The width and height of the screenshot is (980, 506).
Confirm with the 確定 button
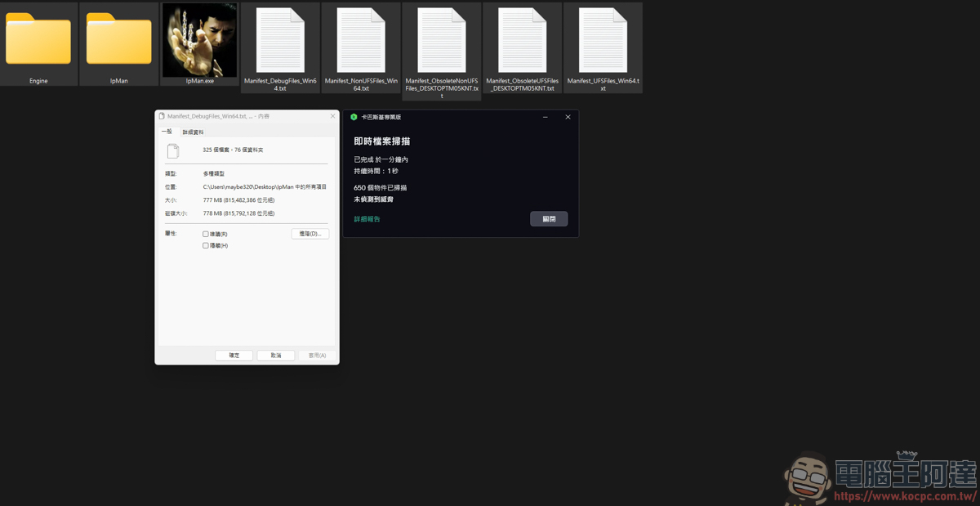coord(234,356)
